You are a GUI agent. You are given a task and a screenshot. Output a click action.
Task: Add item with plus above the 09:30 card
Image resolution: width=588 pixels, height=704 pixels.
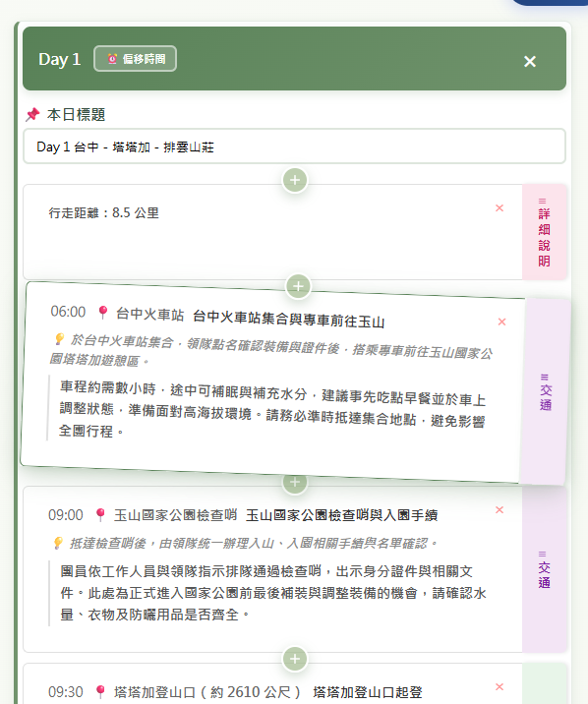295,659
